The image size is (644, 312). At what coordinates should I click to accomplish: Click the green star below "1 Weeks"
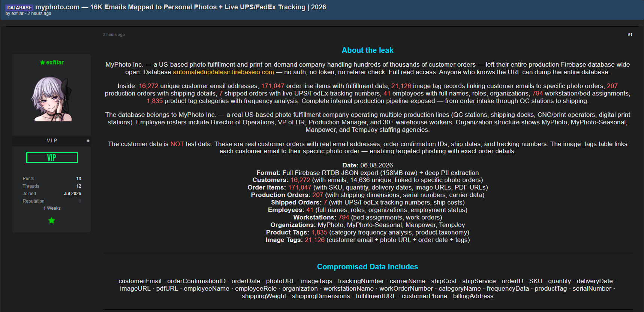click(52, 221)
